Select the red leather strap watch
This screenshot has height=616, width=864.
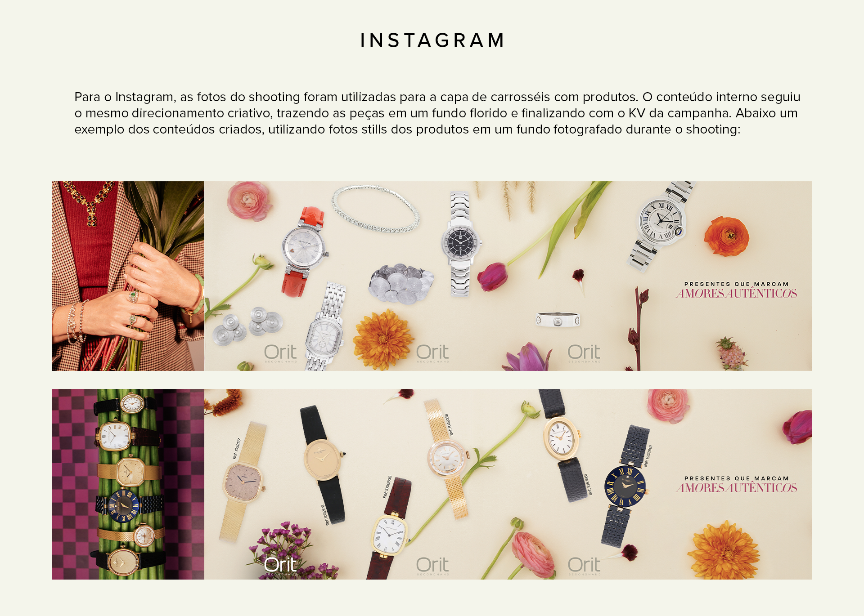coord(303,251)
